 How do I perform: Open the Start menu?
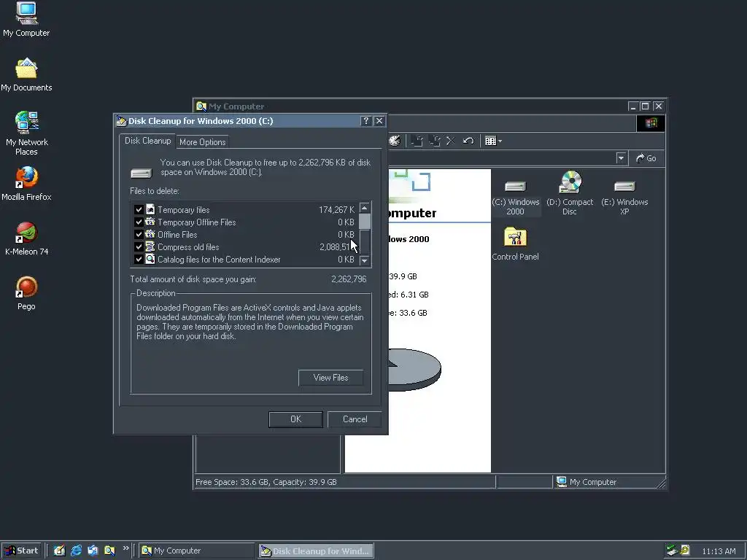(21, 551)
